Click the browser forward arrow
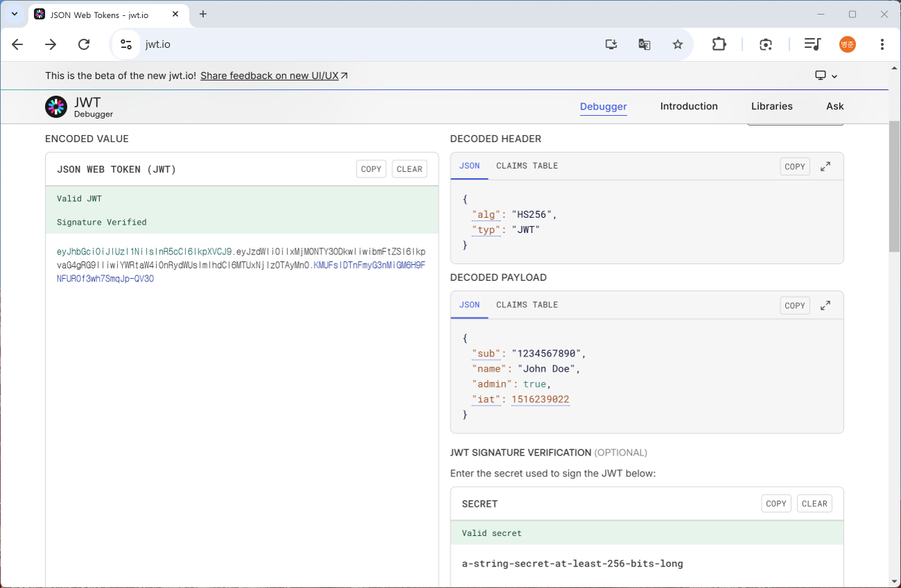This screenshot has width=901, height=588. (51, 44)
